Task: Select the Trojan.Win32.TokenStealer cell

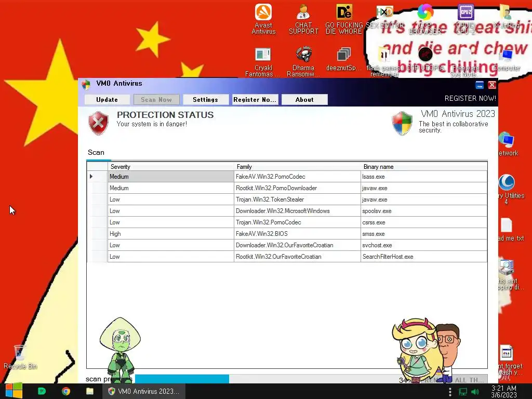Action: (x=297, y=199)
